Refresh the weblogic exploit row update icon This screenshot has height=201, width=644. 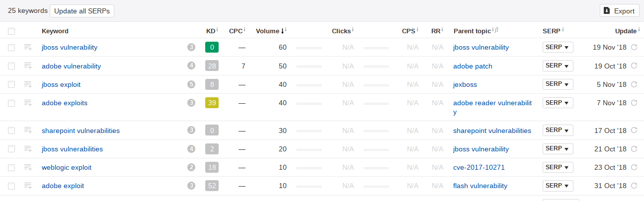(x=634, y=167)
